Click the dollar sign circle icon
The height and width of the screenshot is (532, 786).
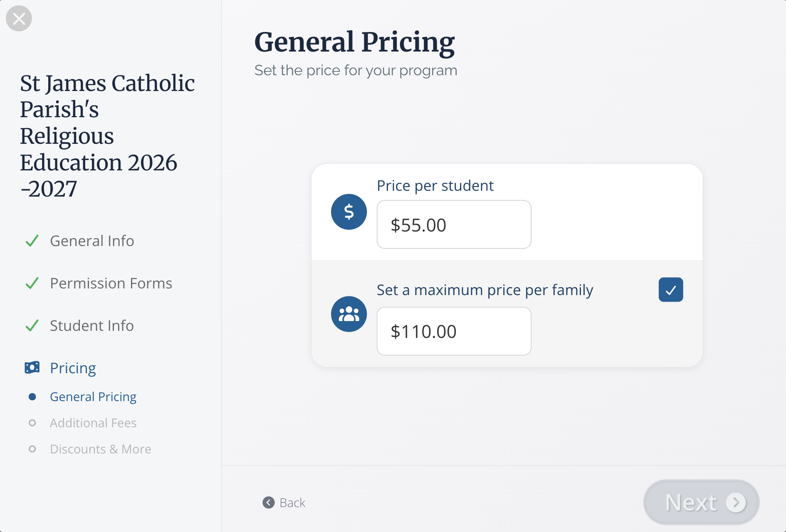[x=349, y=212]
